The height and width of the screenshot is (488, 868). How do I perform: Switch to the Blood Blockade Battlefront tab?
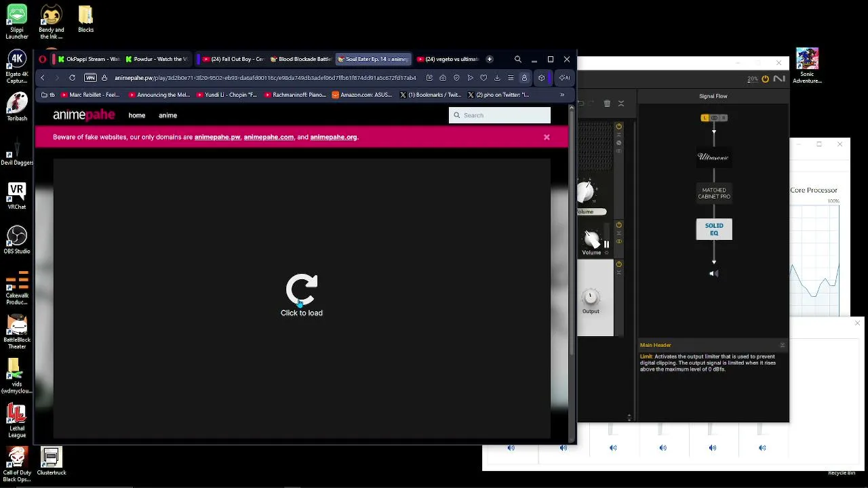300,60
